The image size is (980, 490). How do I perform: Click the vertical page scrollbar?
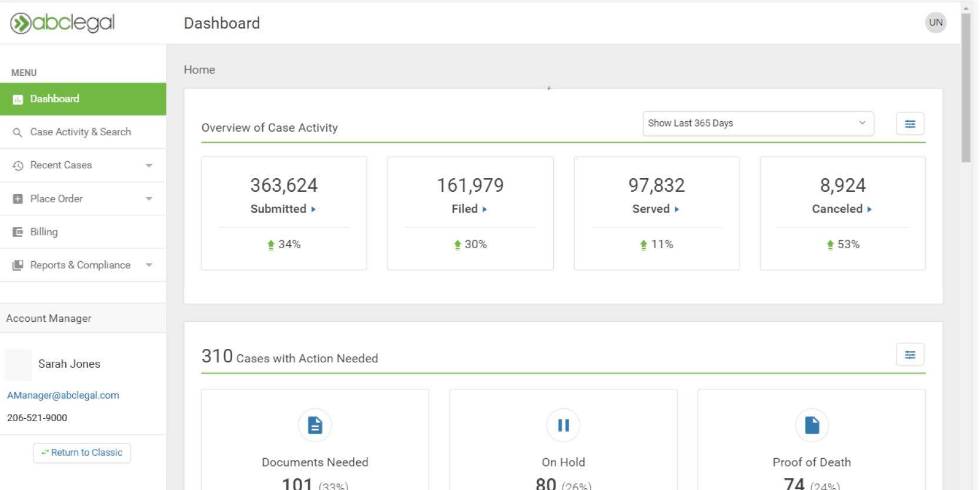tap(965, 88)
